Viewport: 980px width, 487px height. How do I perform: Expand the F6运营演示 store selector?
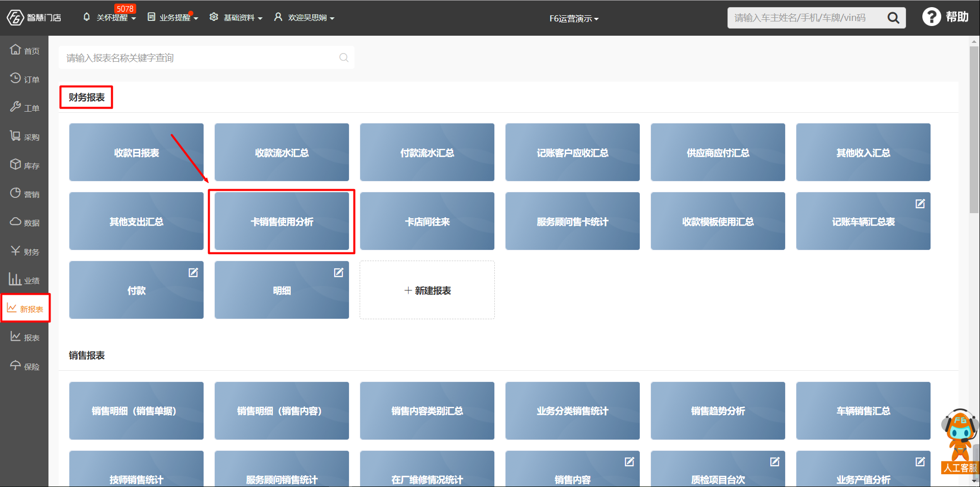(574, 18)
